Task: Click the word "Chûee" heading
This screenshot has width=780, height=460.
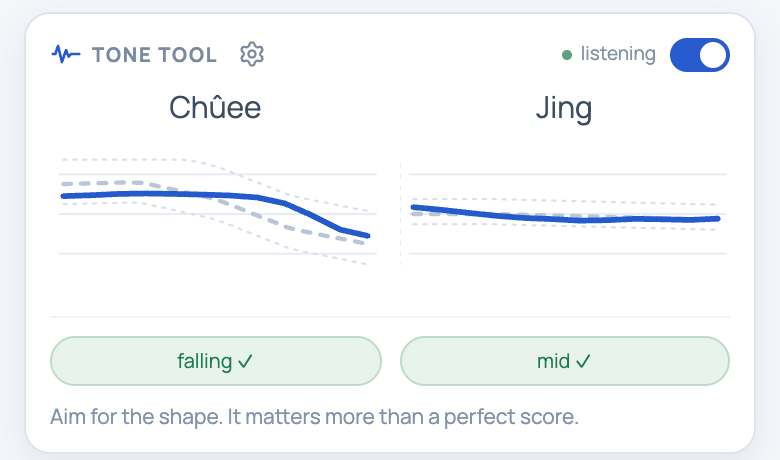Action: coord(215,107)
